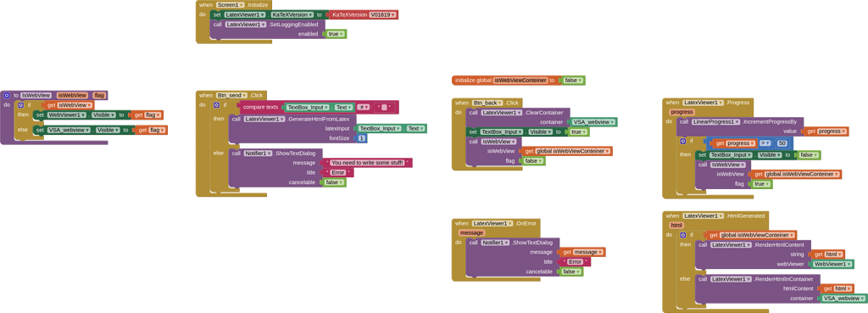Open IsWebView procedure dropdown in Btn_back call
Image resolution: width=868 pixels, height=313 pixels.
(499, 142)
